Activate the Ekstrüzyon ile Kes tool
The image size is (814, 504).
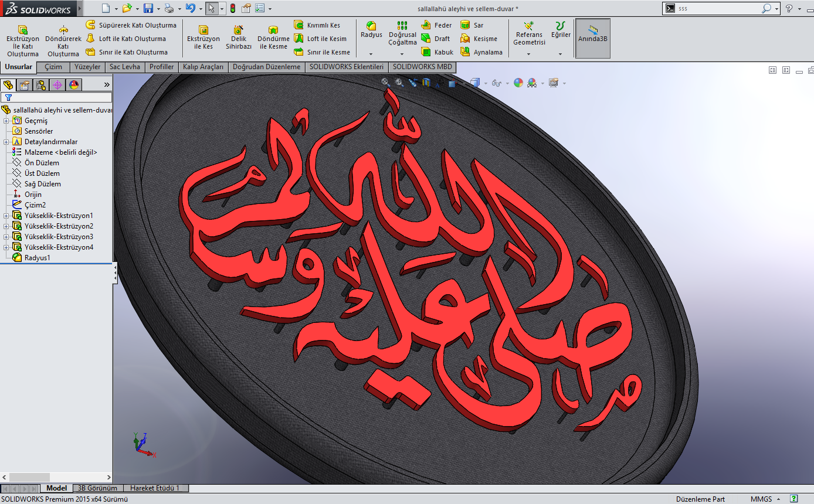203,38
